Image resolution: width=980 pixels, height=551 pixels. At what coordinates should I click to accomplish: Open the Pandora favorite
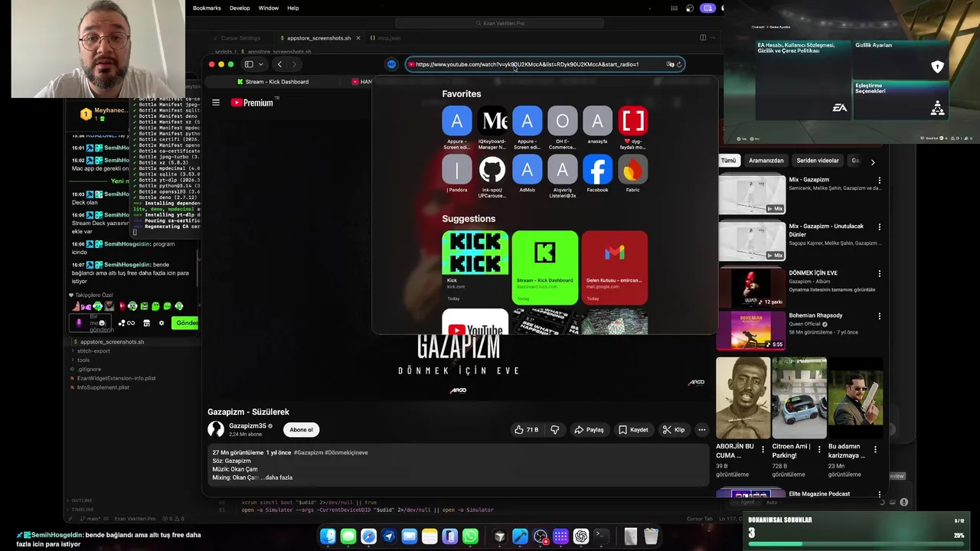(x=457, y=174)
